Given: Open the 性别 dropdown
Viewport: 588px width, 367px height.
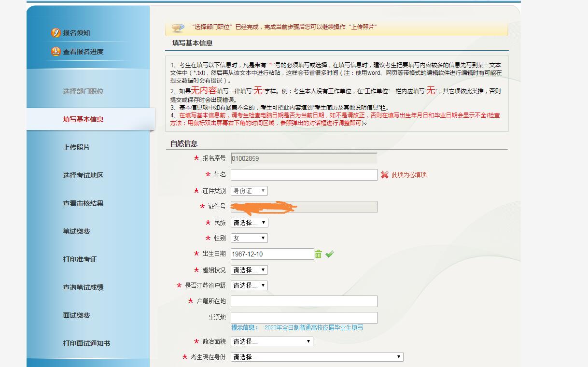Looking at the screenshot, I should (249, 238).
